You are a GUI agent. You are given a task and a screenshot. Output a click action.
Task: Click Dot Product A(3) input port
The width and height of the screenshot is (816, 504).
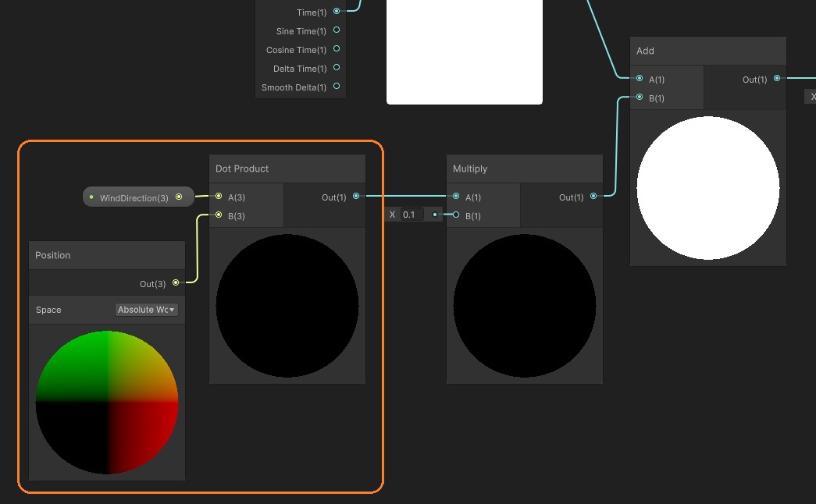(219, 196)
